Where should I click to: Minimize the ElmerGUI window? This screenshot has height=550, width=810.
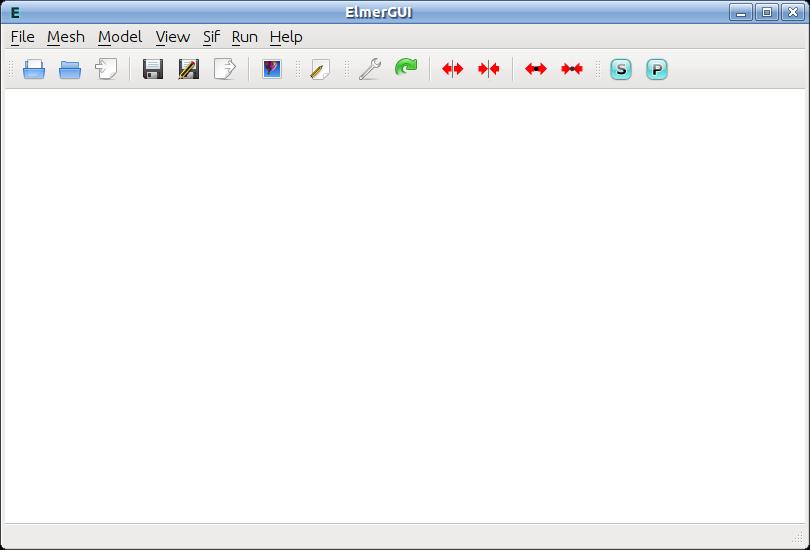[x=741, y=12]
